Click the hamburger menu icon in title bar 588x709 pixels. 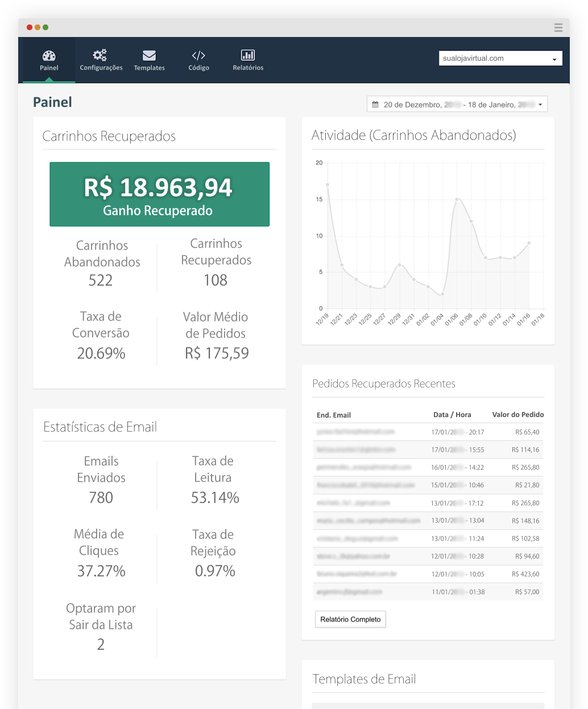point(558,27)
